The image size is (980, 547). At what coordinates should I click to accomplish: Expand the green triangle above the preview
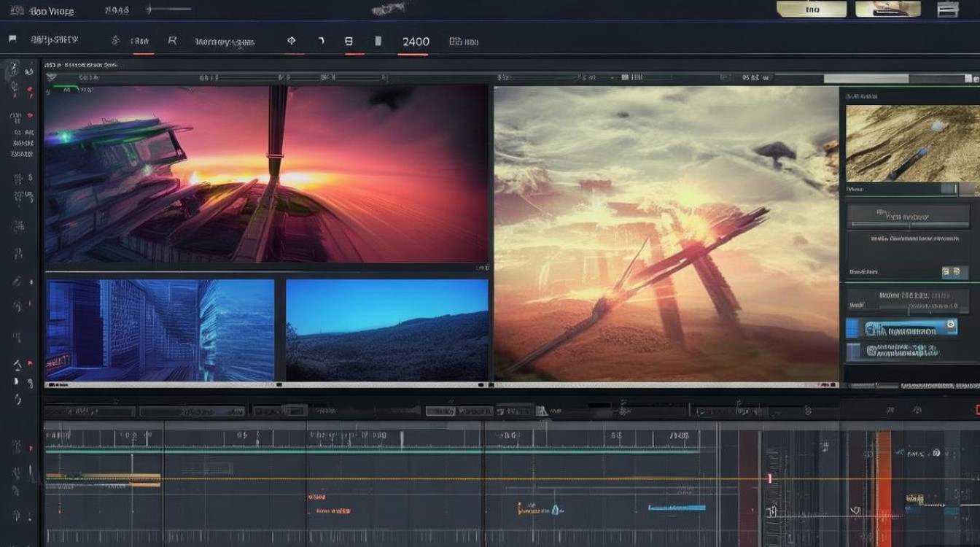[51, 77]
